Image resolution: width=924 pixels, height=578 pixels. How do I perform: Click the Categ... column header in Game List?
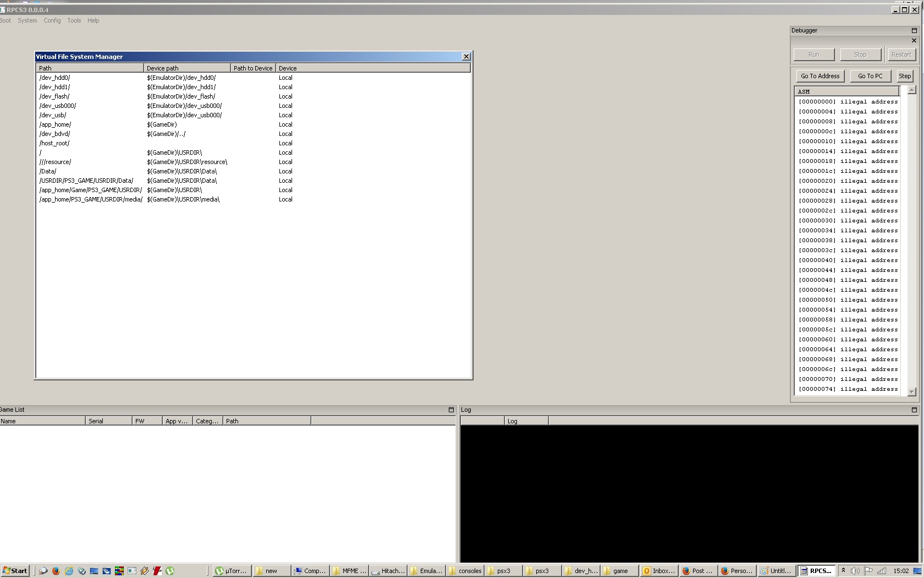pos(207,421)
